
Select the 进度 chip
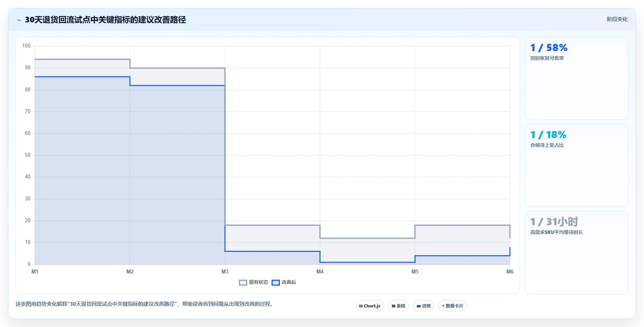[x=423, y=306]
